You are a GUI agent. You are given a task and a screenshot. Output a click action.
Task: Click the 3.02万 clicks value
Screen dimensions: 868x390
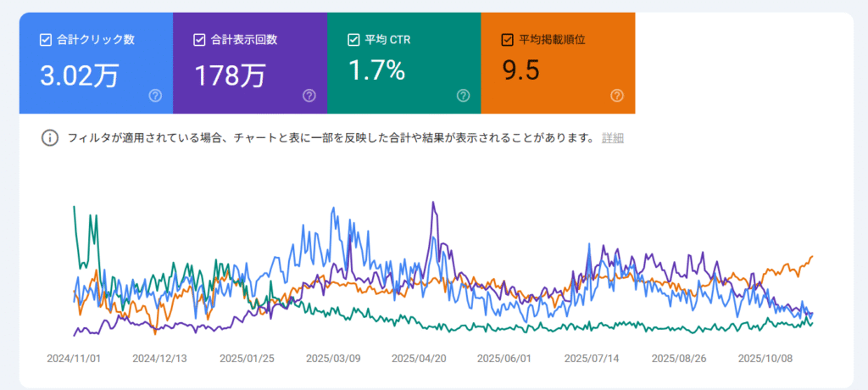tap(79, 75)
